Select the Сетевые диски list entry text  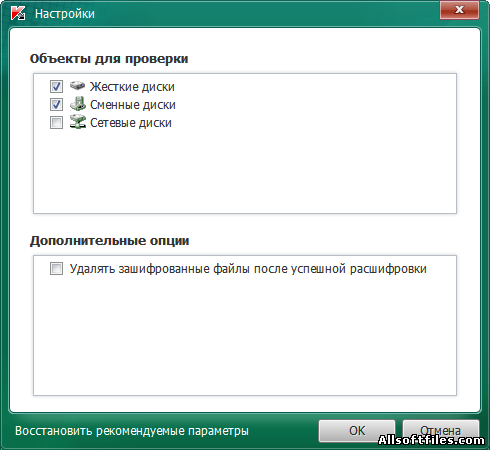click(x=131, y=123)
